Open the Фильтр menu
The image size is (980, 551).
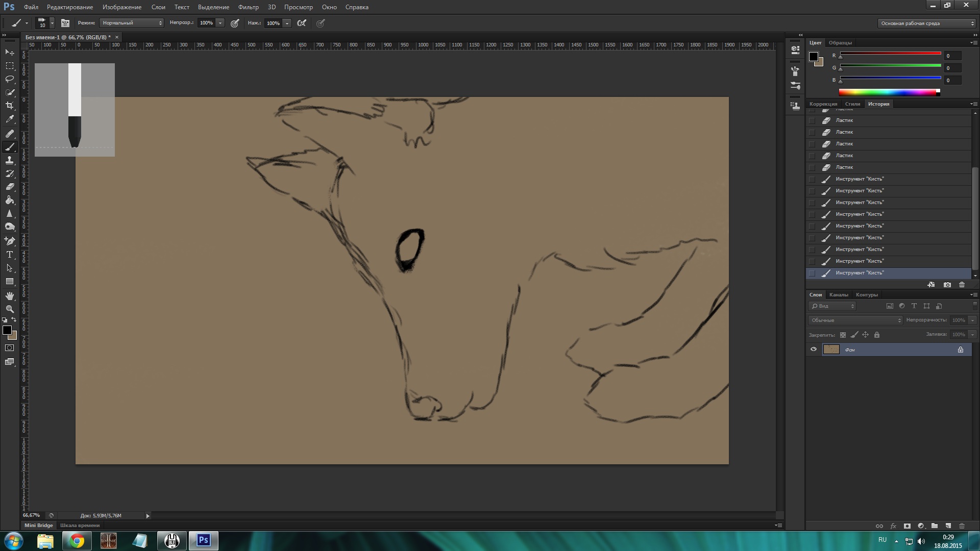click(249, 7)
